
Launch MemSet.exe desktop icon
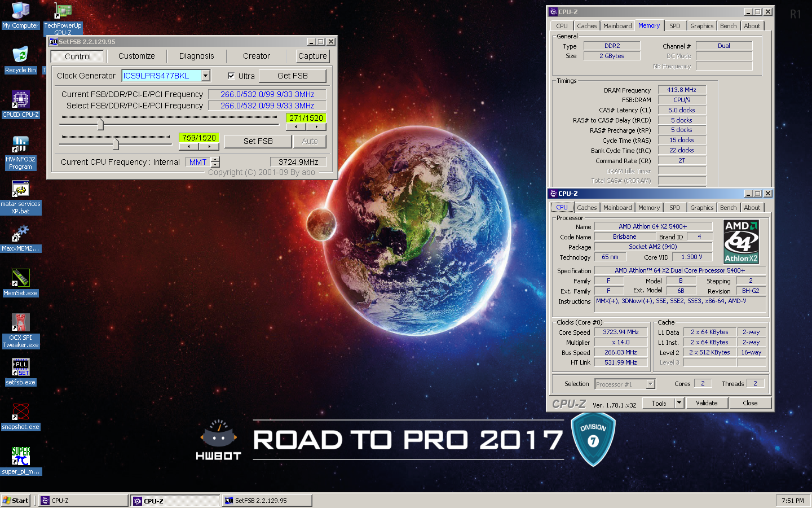coord(20,282)
